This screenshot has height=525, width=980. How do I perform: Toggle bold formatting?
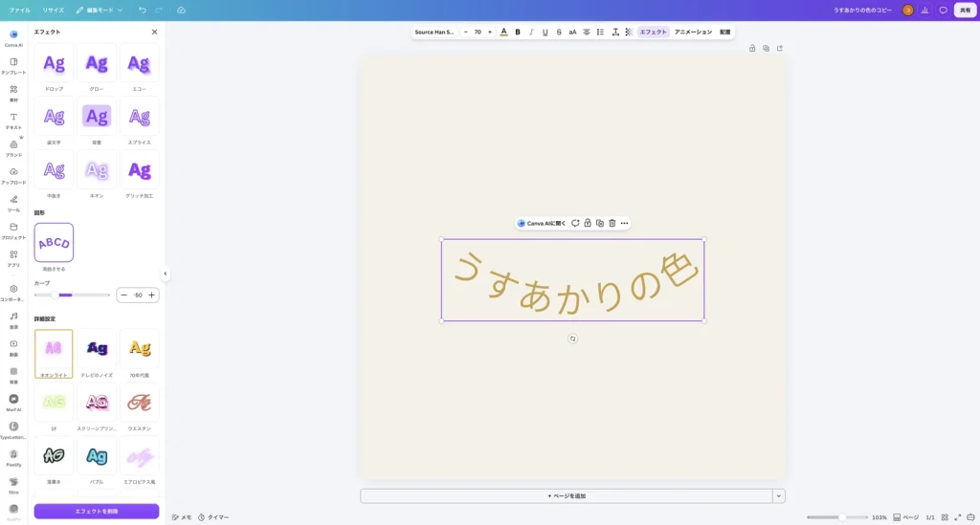coord(518,32)
